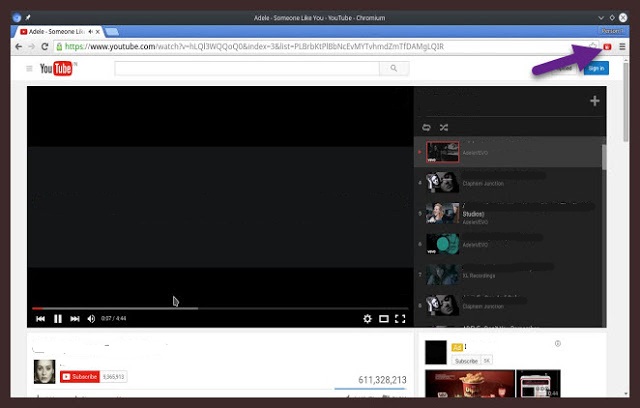Skip to the next playlist video

(x=75, y=319)
